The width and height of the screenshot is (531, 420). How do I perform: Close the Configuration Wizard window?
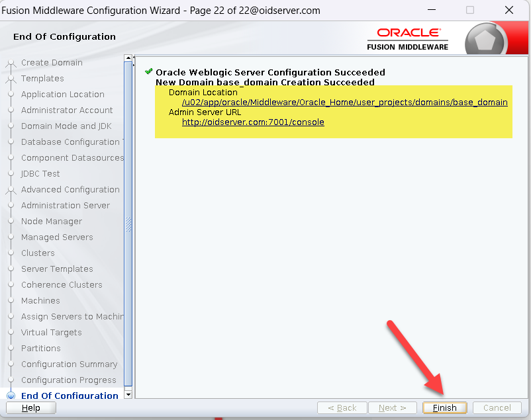pyautogui.click(x=508, y=11)
